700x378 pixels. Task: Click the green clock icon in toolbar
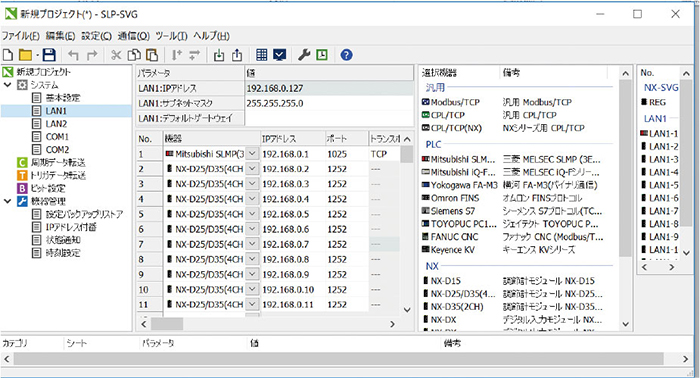[322, 55]
